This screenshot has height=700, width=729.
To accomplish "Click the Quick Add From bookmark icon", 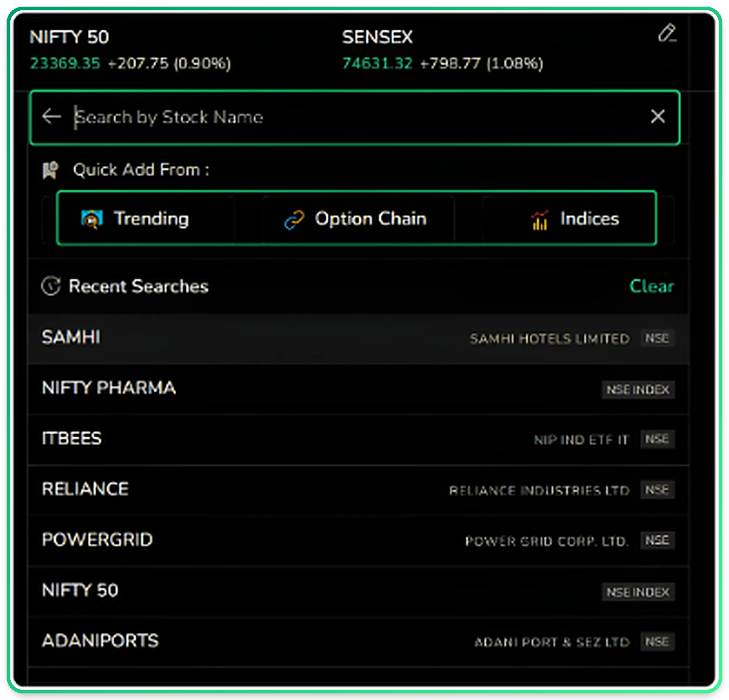I will [x=50, y=170].
